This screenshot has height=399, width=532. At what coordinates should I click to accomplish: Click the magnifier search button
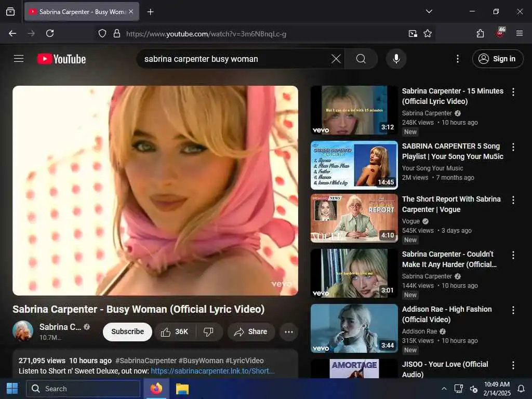coord(361,59)
